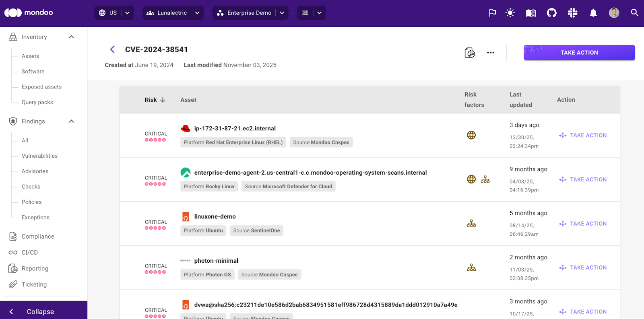Open the GitHub icon link

tap(552, 13)
